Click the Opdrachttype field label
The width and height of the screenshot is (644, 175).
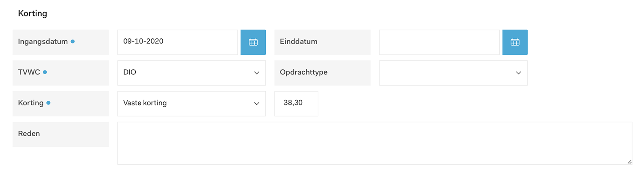pyautogui.click(x=304, y=72)
